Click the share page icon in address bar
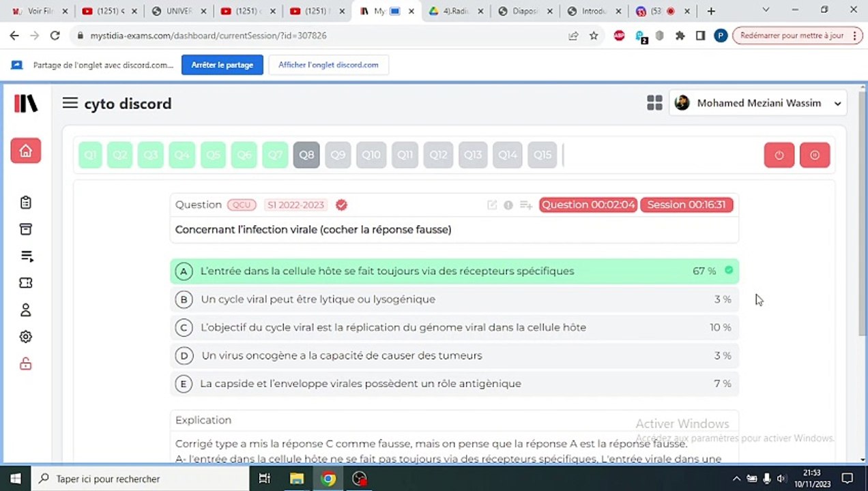The width and height of the screenshot is (868, 491). tap(574, 35)
